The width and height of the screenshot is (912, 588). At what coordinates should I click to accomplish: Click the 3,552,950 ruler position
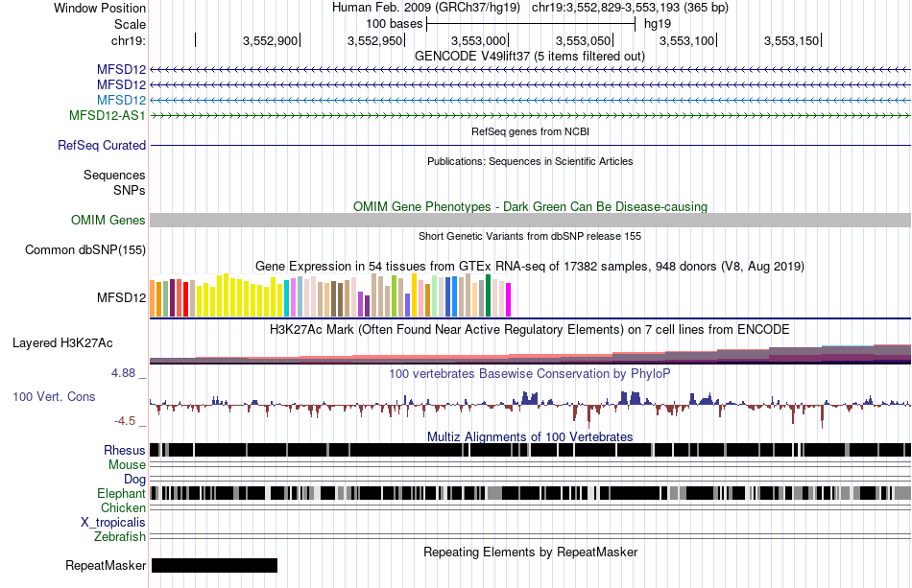(375, 40)
